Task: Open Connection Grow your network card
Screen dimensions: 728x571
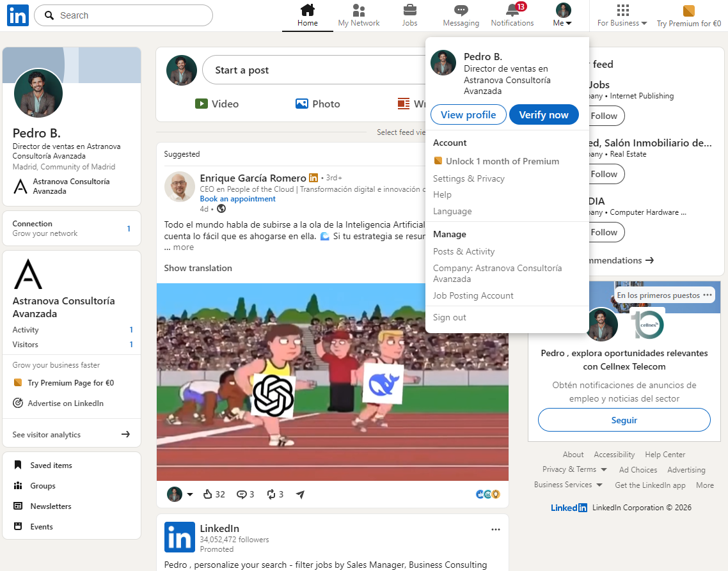Action: tap(72, 228)
